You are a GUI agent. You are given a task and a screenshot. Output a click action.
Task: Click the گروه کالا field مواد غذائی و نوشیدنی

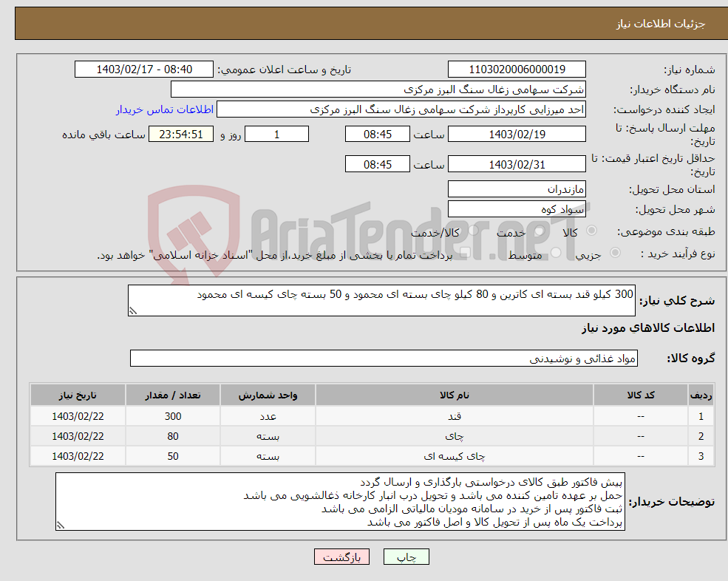point(384,358)
